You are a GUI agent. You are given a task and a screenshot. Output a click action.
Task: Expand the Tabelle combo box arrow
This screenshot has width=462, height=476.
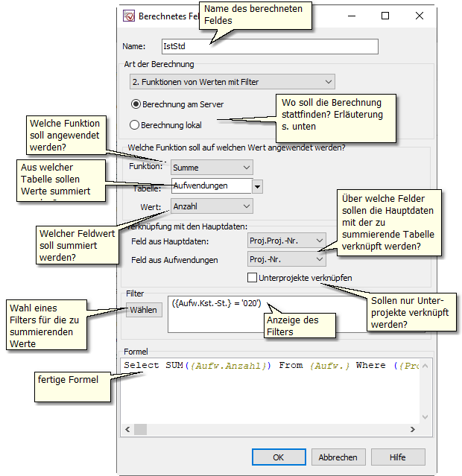pyautogui.click(x=257, y=186)
